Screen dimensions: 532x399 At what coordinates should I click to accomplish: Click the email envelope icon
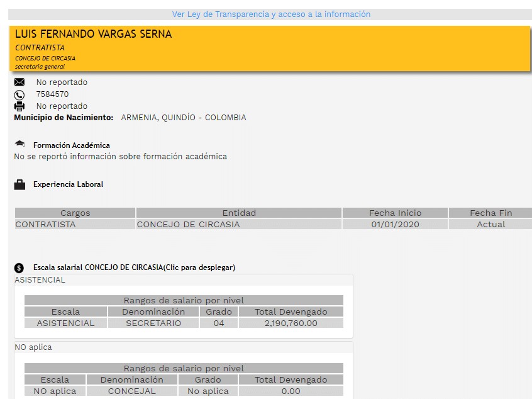coord(19,82)
